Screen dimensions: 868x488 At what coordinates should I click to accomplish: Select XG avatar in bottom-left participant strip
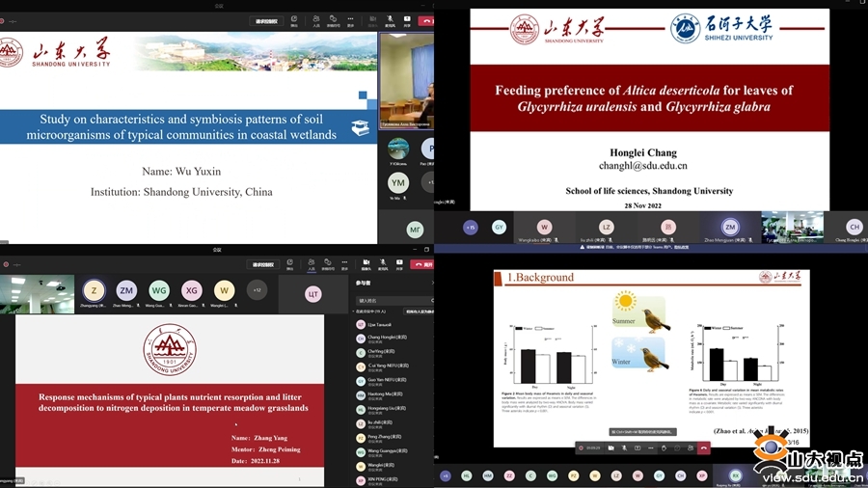[x=192, y=290]
